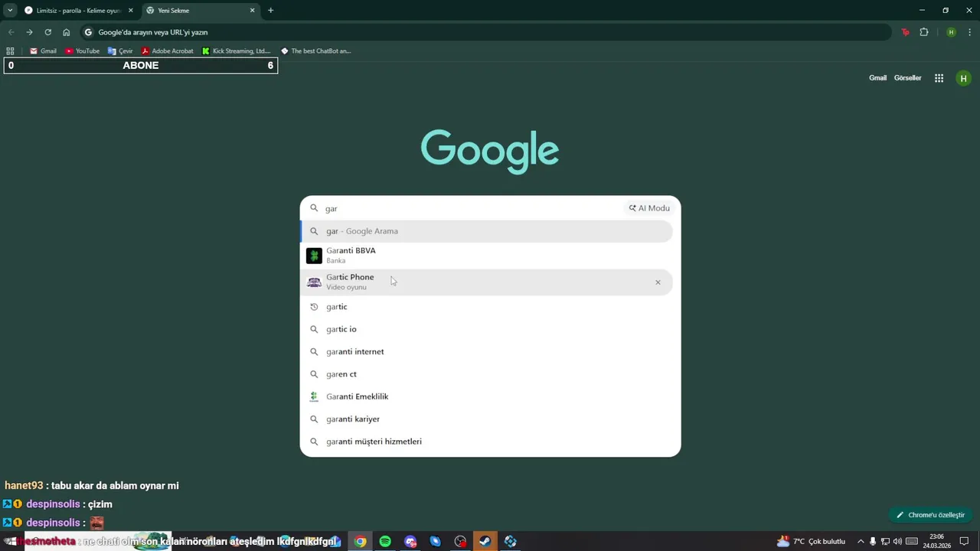Click Görseller link
The height and width of the screenshot is (551, 980).
click(x=907, y=78)
